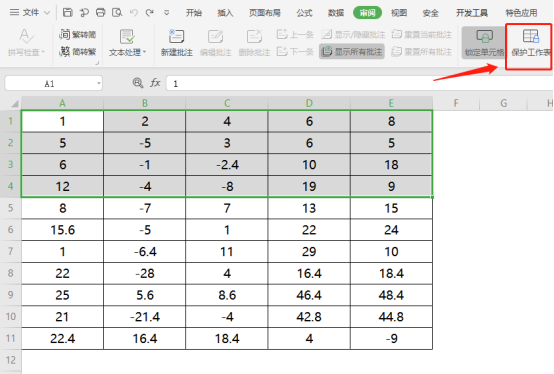Click into the formula bar showing 1
The height and width of the screenshot is (374, 554).
coord(360,84)
